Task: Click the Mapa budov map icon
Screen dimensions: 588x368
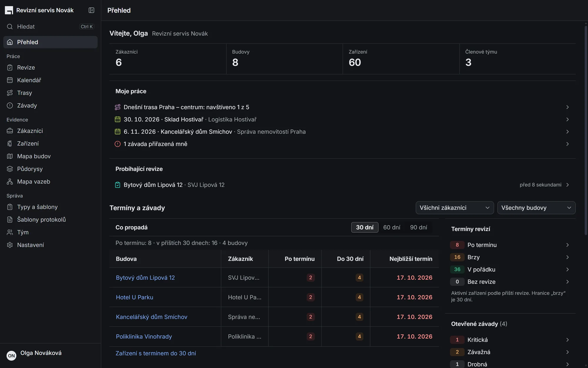Action: 10,156
